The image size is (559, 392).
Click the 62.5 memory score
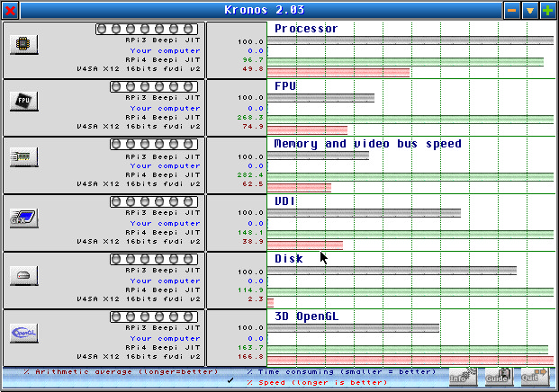253,184
